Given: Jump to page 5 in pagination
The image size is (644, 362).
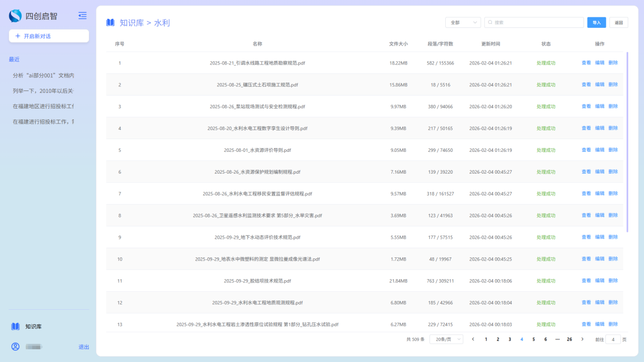Looking at the screenshot, I should (x=534, y=339).
